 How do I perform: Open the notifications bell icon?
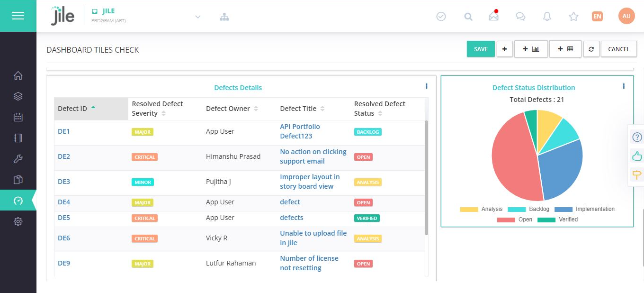547,17
